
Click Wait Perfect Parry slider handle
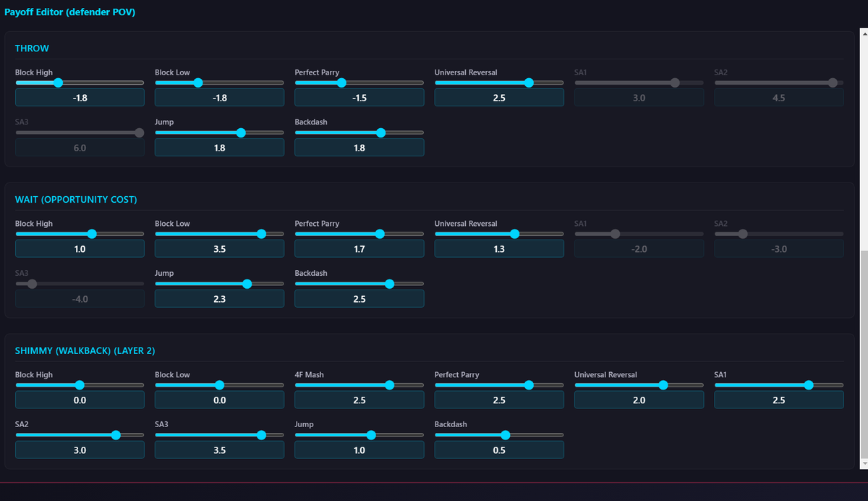tap(380, 234)
